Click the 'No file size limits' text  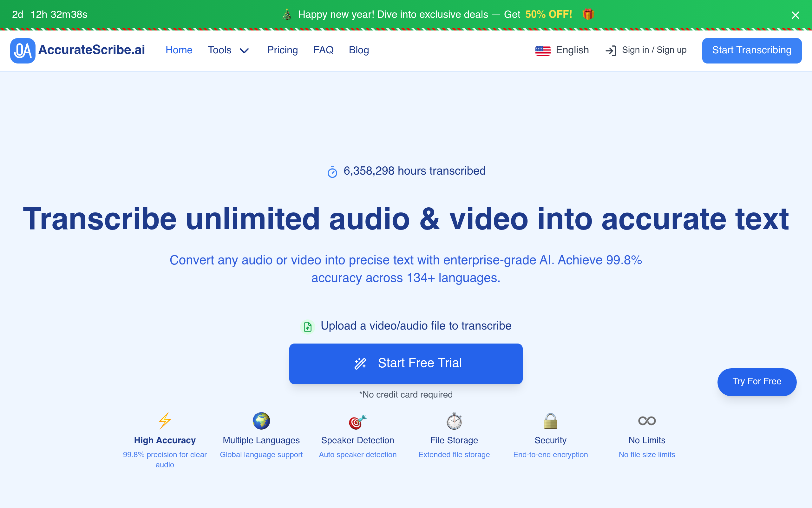647,455
